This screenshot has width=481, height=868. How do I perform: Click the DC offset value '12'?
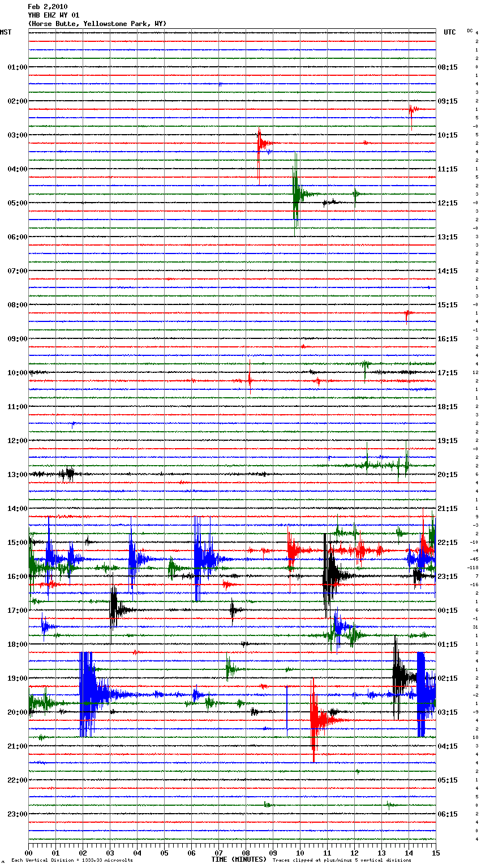(475, 372)
